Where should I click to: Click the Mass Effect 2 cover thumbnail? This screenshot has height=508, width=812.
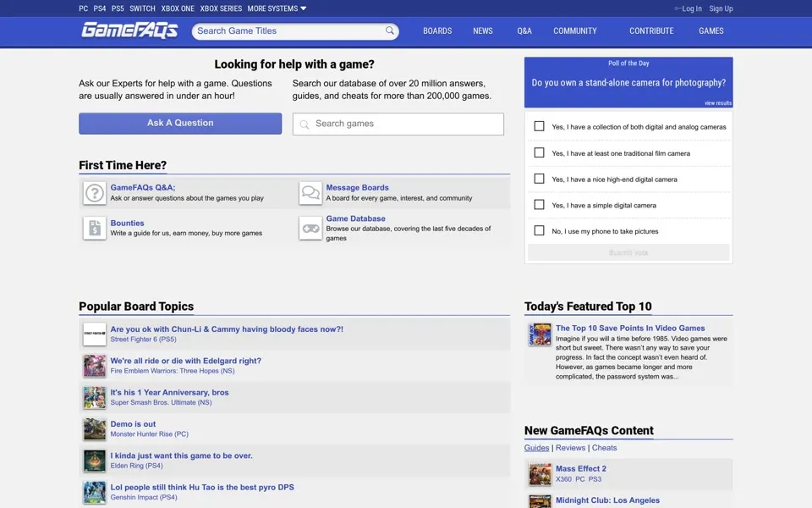540,474
